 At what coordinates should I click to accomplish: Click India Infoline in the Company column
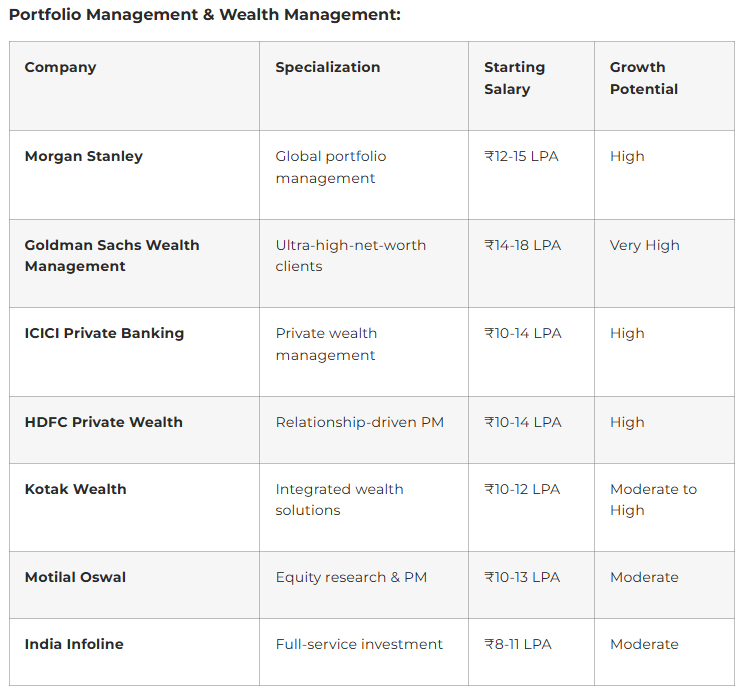[74, 644]
